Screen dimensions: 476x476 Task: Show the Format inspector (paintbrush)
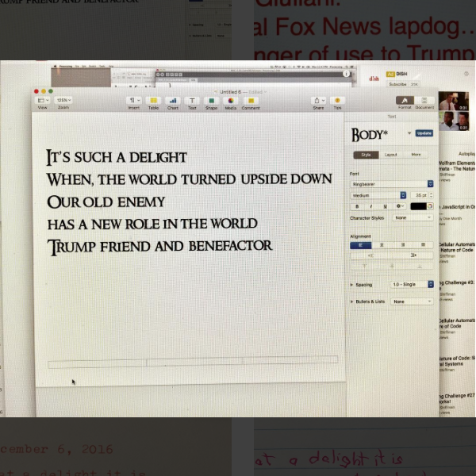click(405, 100)
